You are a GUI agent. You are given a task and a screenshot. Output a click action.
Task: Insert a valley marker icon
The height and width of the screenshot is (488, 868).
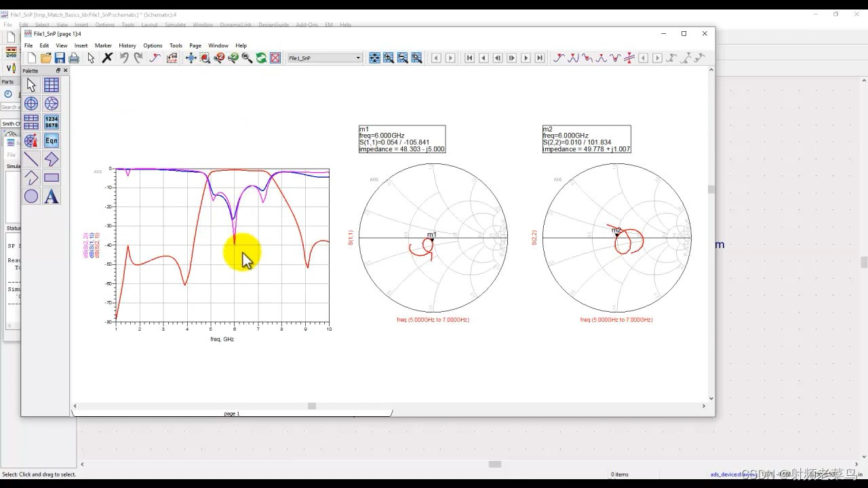point(587,58)
